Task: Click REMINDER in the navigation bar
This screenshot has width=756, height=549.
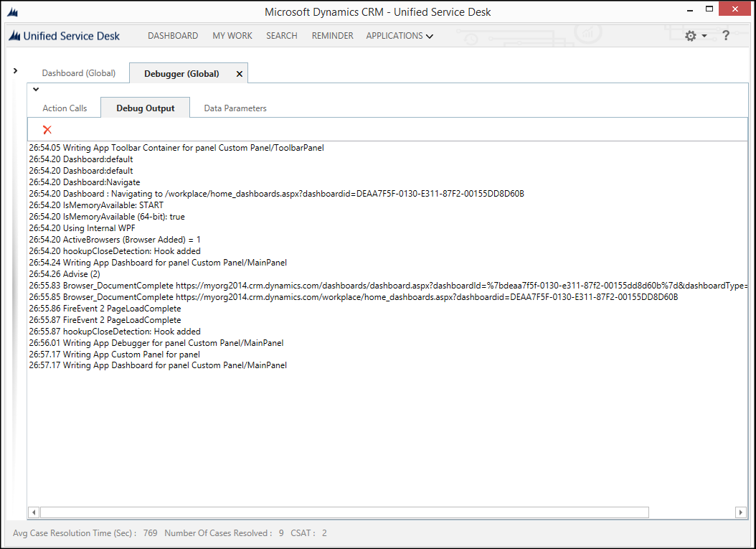Action: coord(332,35)
